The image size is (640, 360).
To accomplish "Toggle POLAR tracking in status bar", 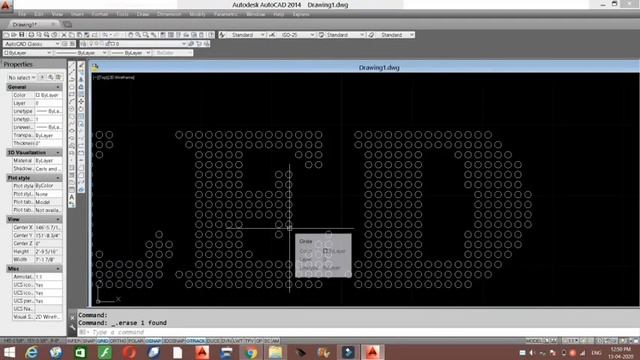I will pos(136,341).
